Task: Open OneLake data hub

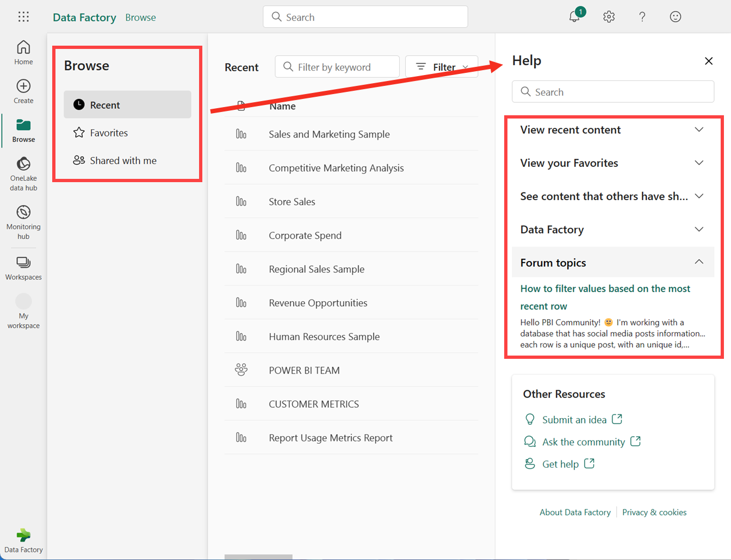Action: [23, 174]
